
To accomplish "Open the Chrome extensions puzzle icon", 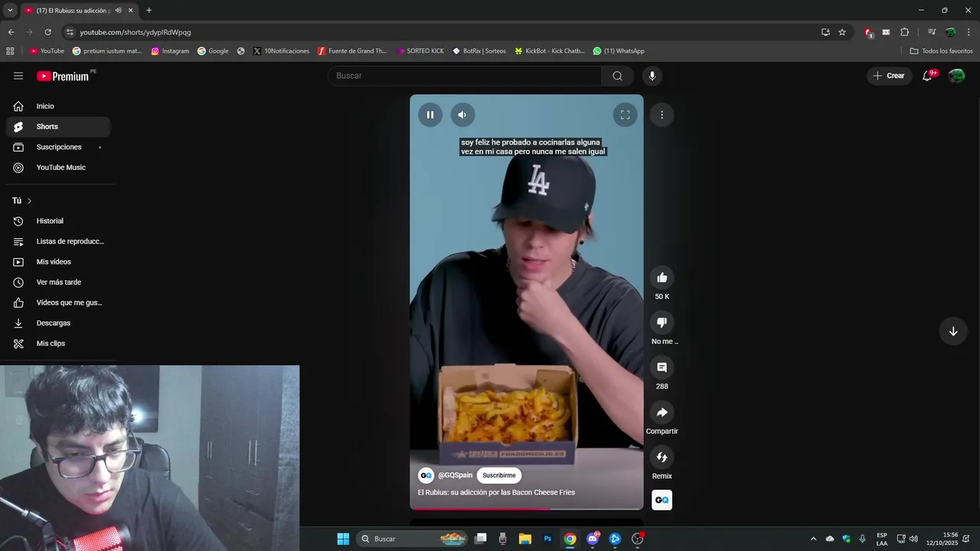I will coord(904,32).
